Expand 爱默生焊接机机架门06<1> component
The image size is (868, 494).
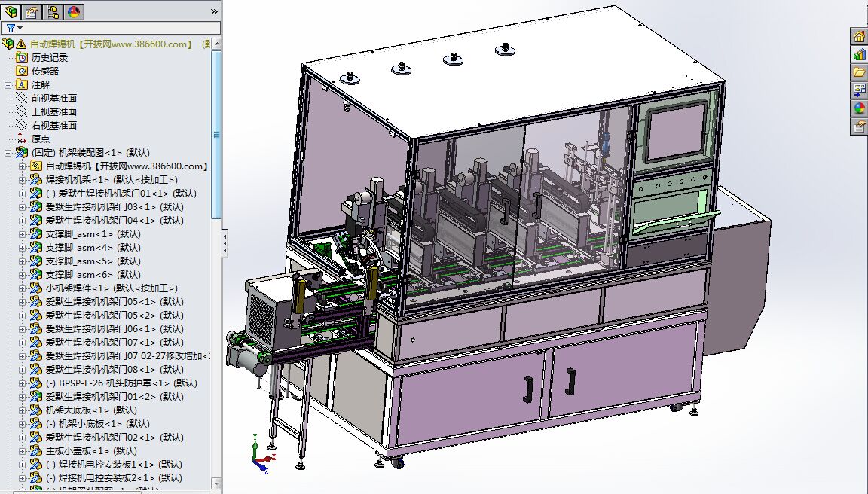pyautogui.click(x=22, y=328)
